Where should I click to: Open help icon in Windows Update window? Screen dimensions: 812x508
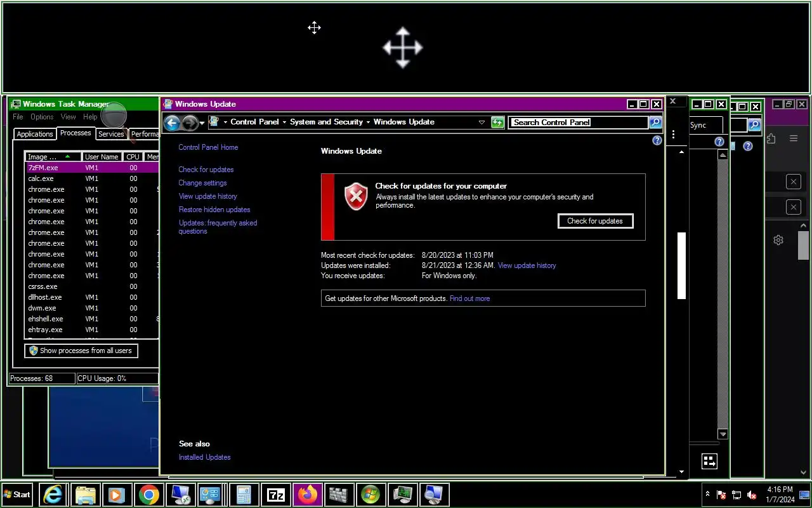[657, 141]
